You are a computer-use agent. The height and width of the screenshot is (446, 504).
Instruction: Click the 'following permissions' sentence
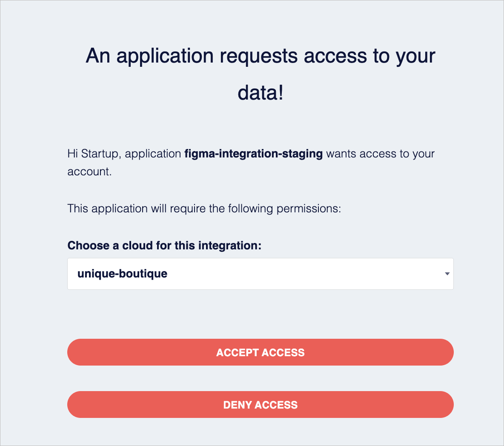204,209
